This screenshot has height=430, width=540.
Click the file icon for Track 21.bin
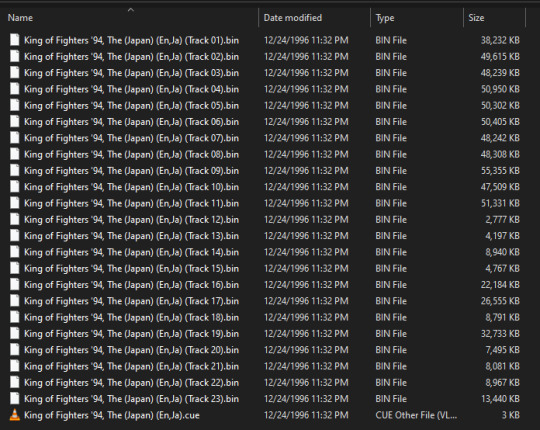point(14,366)
